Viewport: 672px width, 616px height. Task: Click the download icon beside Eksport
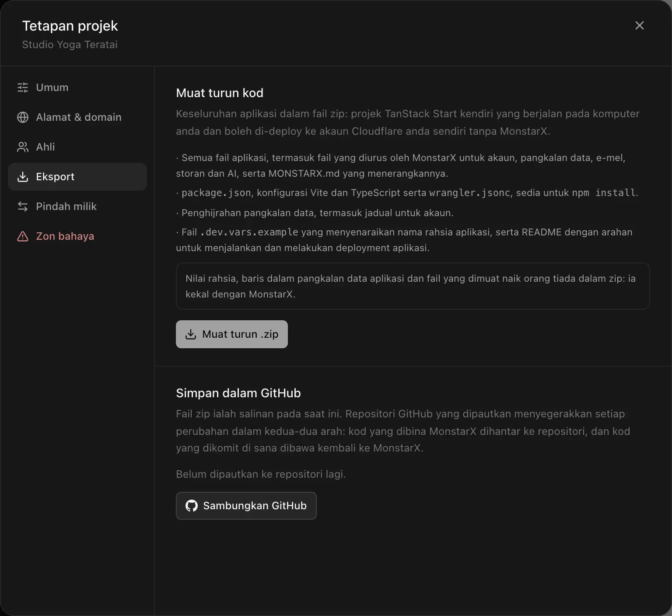tap(23, 177)
